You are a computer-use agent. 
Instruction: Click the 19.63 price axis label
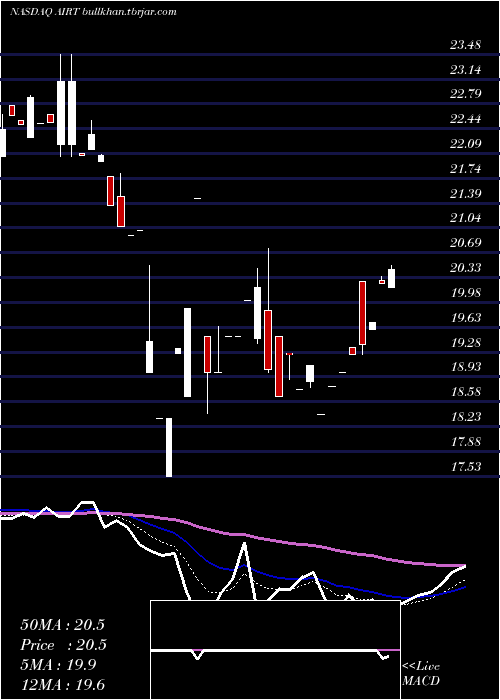[466, 318]
